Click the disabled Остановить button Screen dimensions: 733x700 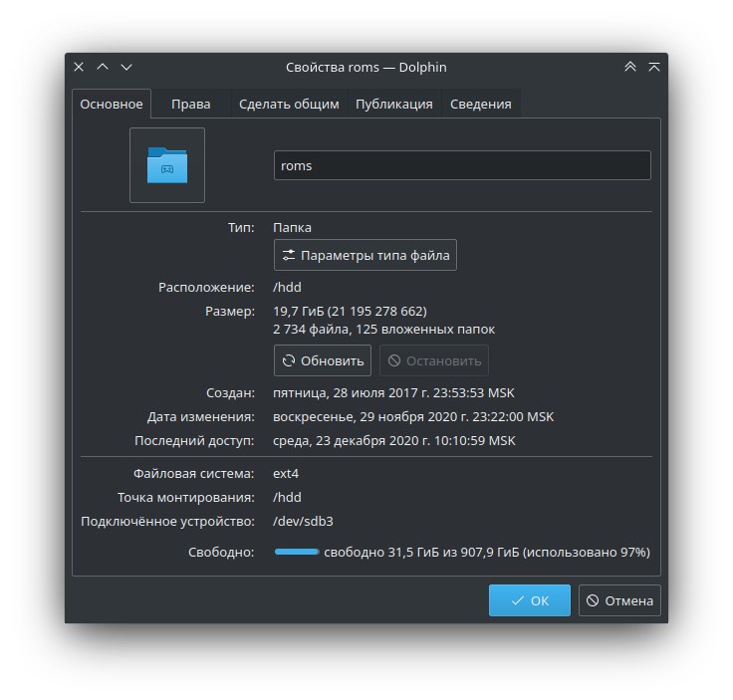434,360
